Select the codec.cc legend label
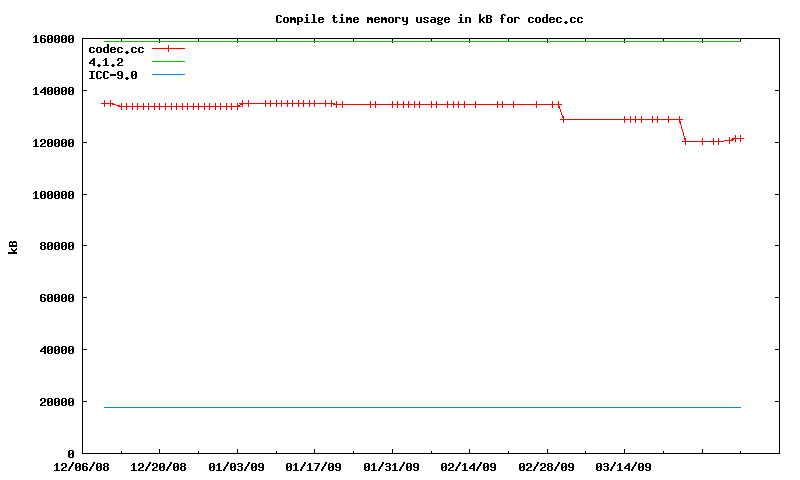Viewport: 800px width, 480px height. click(x=117, y=48)
